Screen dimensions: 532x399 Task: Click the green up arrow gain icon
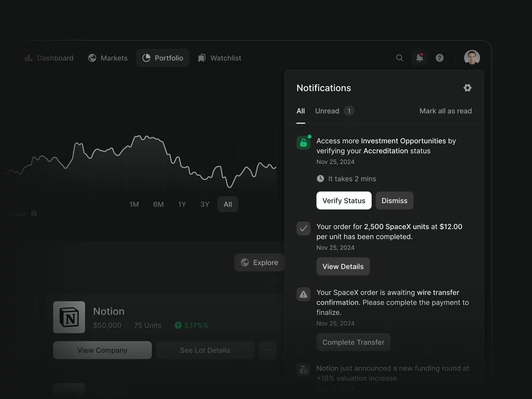click(x=178, y=325)
